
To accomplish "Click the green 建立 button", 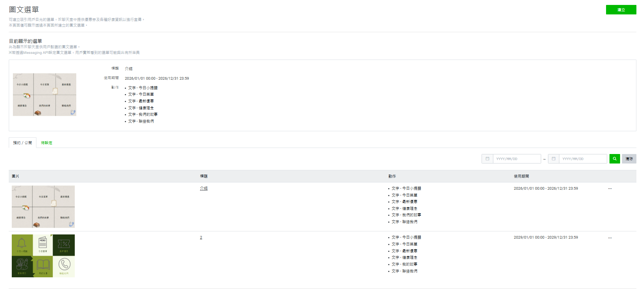I will [x=621, y=10].
